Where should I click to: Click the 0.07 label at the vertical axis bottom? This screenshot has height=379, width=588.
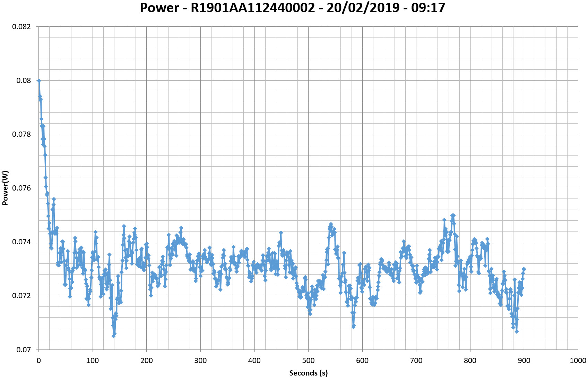pyautogui.click(x=23, y=349)
